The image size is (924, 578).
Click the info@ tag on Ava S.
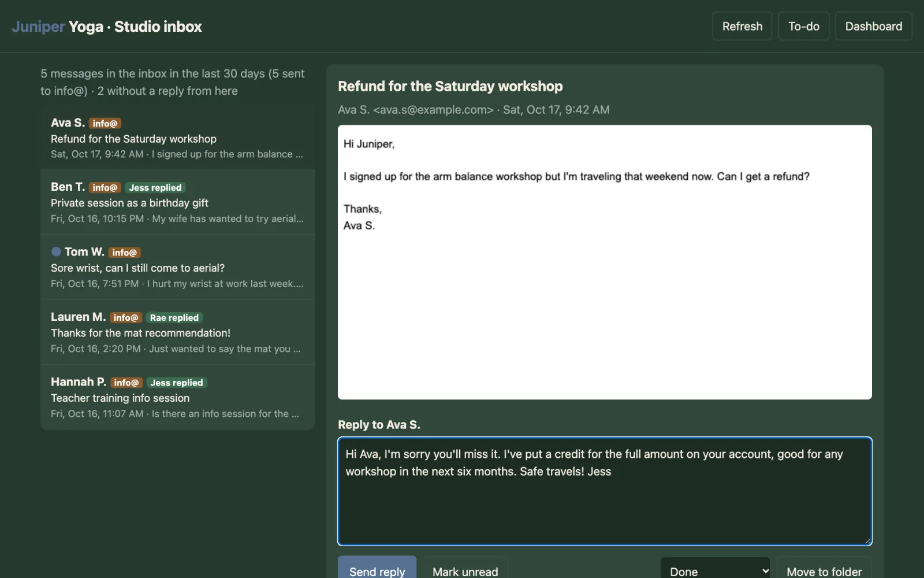pyautogui.click(x=105, y=123)
